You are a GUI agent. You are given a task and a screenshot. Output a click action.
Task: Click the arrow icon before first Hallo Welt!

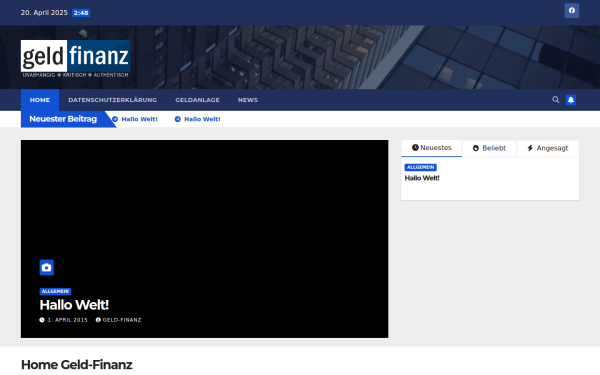[x=115, y=119]
